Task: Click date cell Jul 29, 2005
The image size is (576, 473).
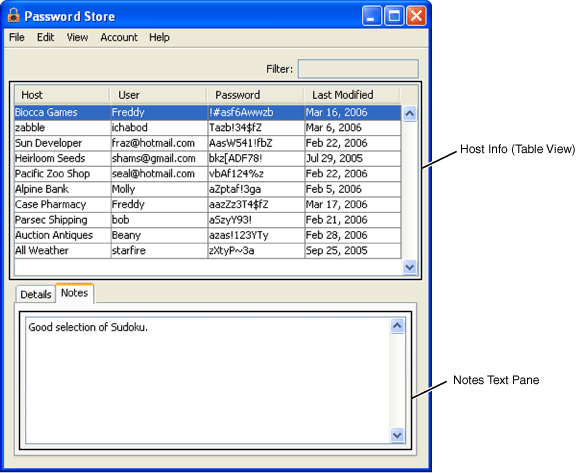Action: (x=353, y=158)
